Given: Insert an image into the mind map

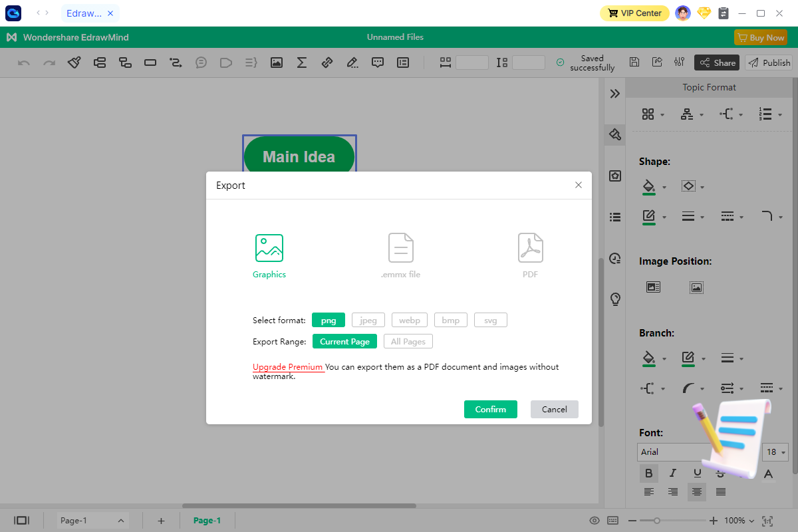Looking at the screenshot, I should (276, 62).
